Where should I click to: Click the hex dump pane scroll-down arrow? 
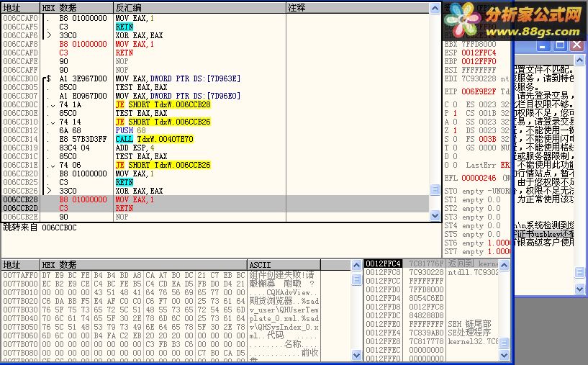click(356, 355)
